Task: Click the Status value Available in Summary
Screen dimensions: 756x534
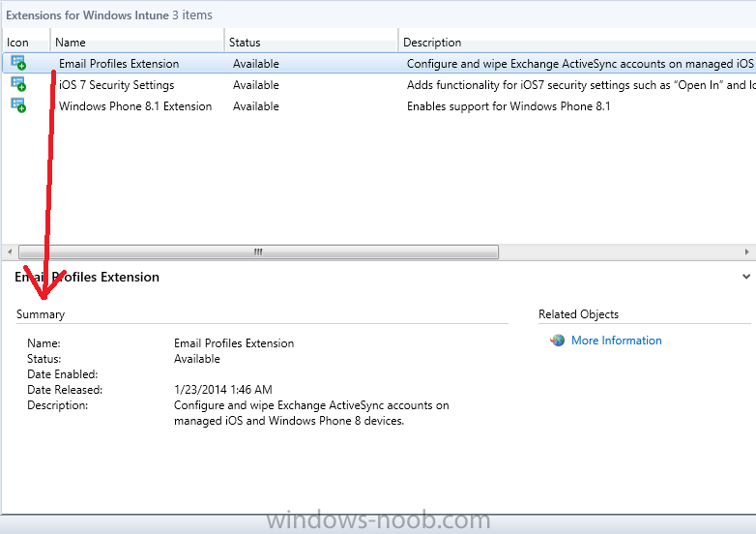Action: tap(196, 359)
